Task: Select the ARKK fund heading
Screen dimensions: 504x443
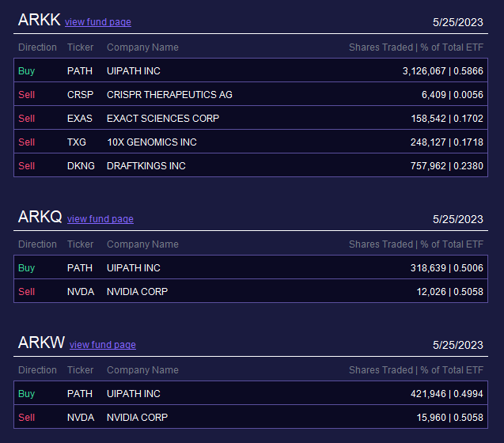Action: click(x=40, y=20)
